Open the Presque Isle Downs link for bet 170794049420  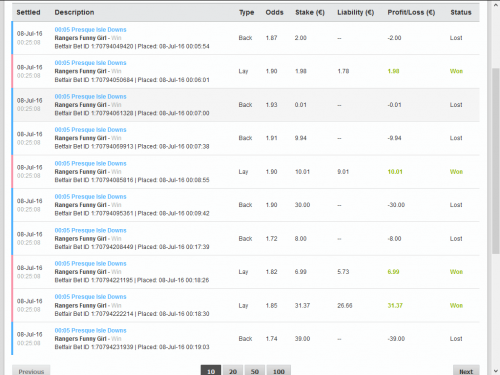coord(90,30)
